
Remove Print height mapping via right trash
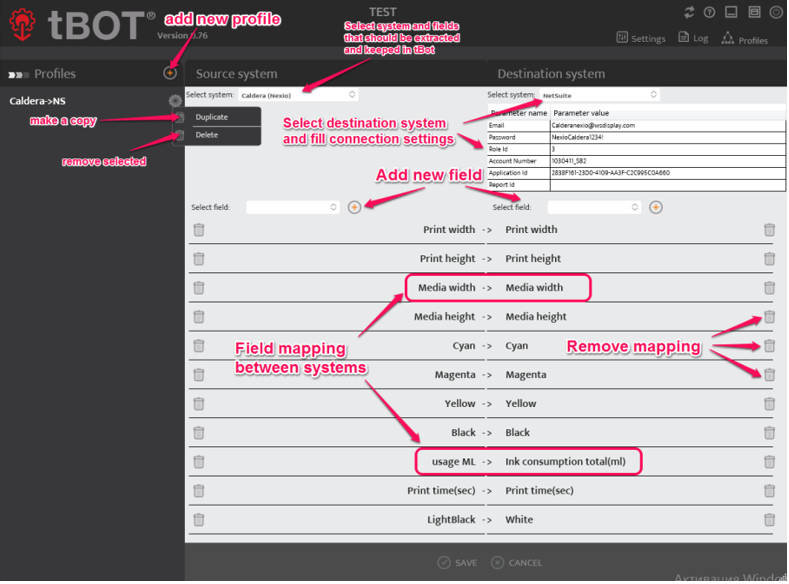769,259
